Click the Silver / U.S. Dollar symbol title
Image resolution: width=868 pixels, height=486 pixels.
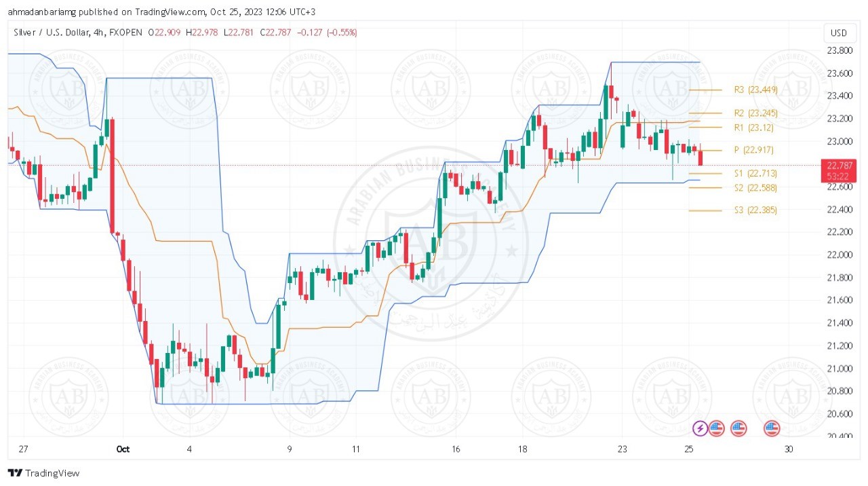61,32
